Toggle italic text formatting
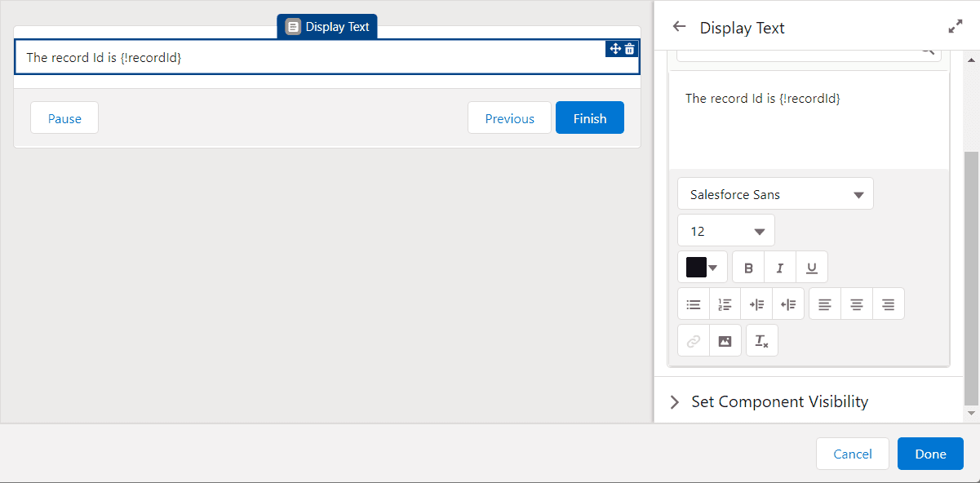 click(x=780, y=268)
